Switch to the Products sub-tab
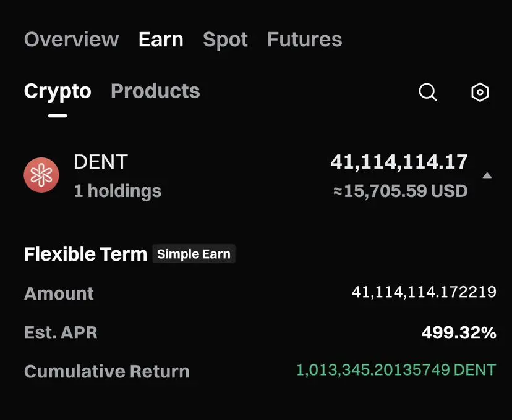Image resolution: width=512 pixels, height=420 pixels. pyautogui.click(x=155, y=91)
